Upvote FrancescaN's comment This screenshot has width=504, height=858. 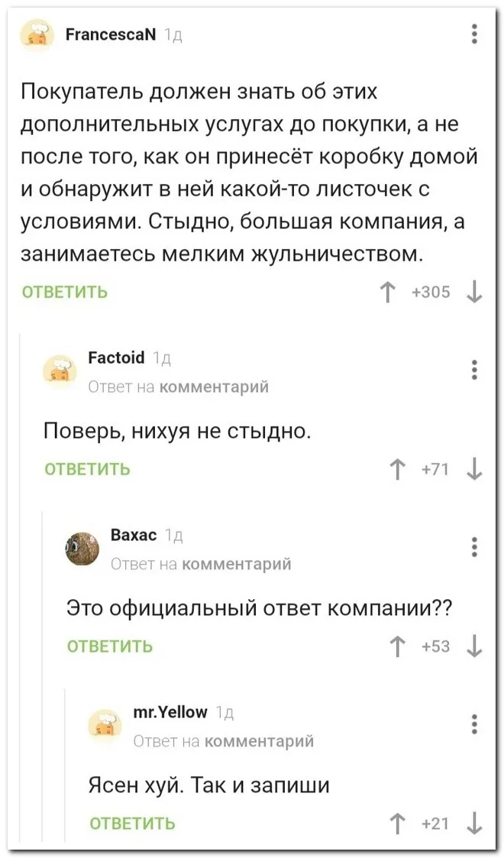pos(385,292)
